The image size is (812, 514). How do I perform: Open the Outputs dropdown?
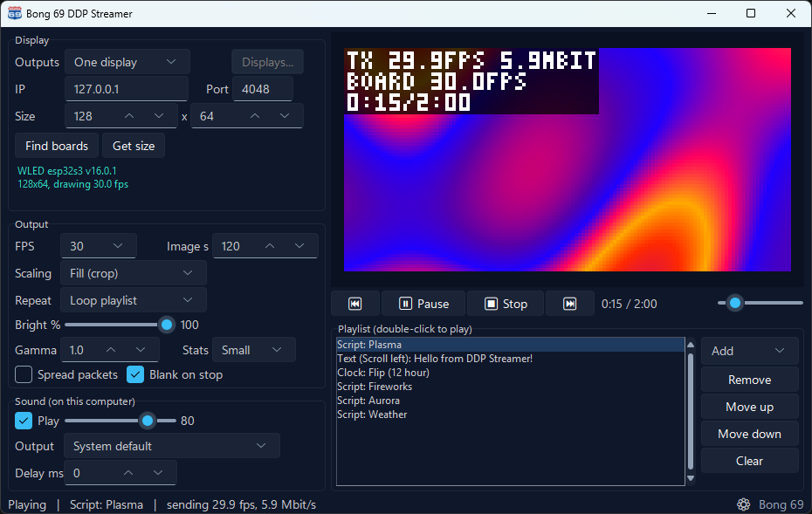click(127, 62)
